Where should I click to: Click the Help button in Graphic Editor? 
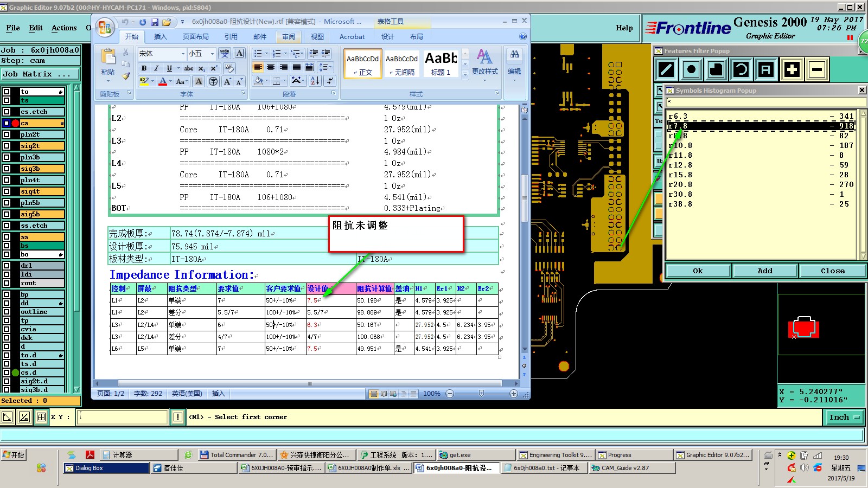(624, 28)
